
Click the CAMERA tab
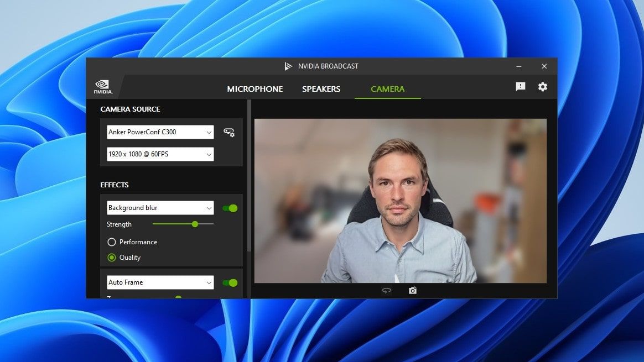point(387,88)
